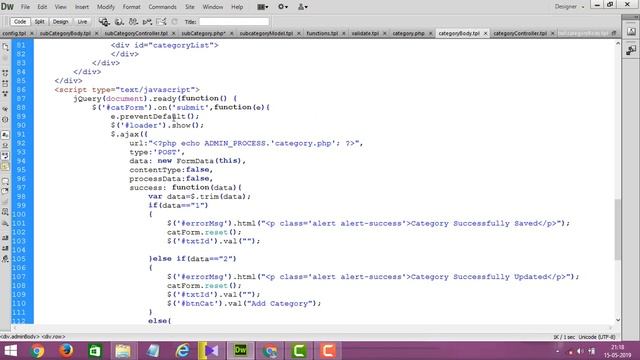
Task: Switch to Code view
Action: pos(19,22)
